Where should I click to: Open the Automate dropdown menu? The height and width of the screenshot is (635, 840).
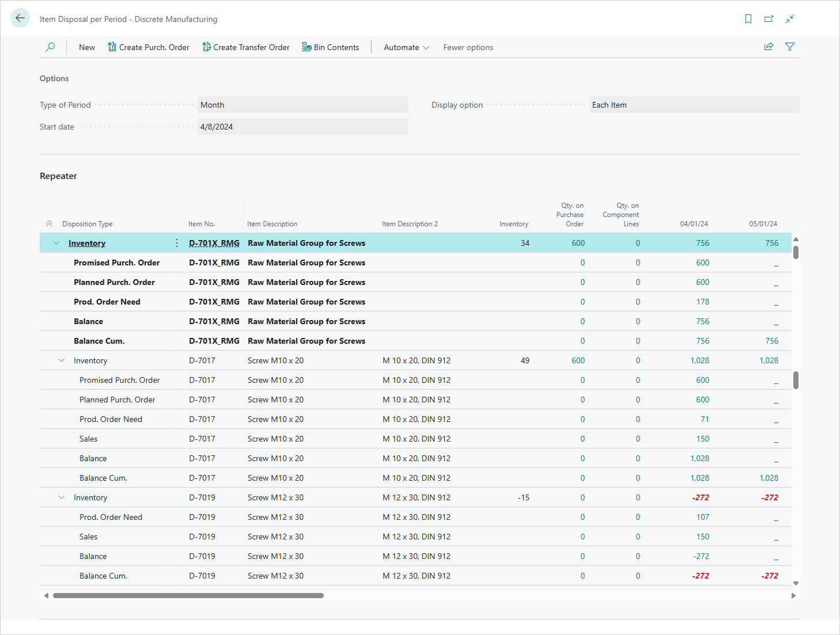(x=406, y=47)
